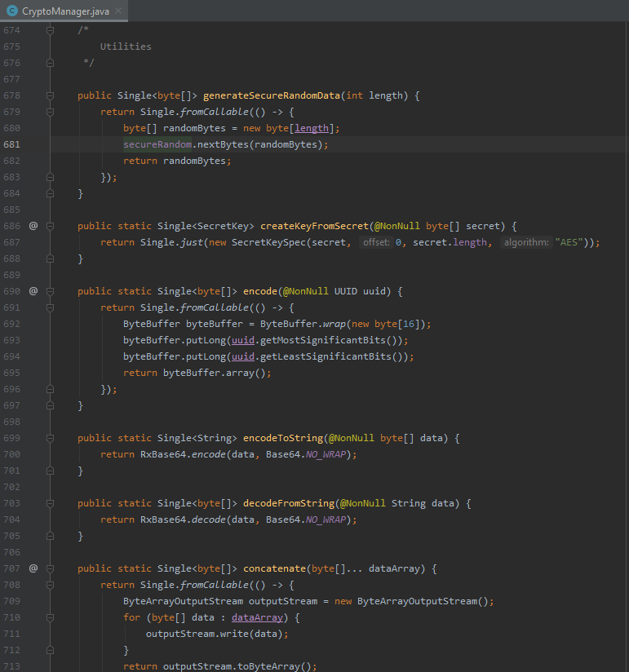
Task: Collapse the for loop fold at line 710
Action: click(50, 617)
